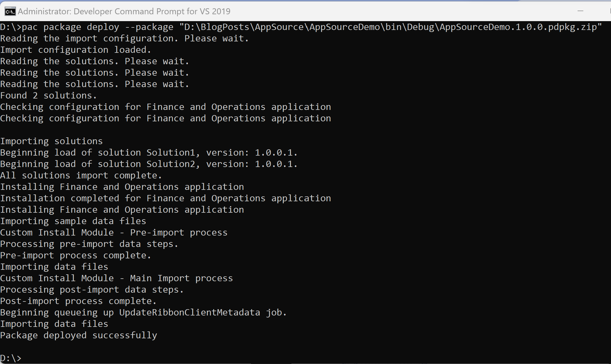
Task: Click the 'Installation completed for Finance and Operations' line
Action: click(165, 198)
